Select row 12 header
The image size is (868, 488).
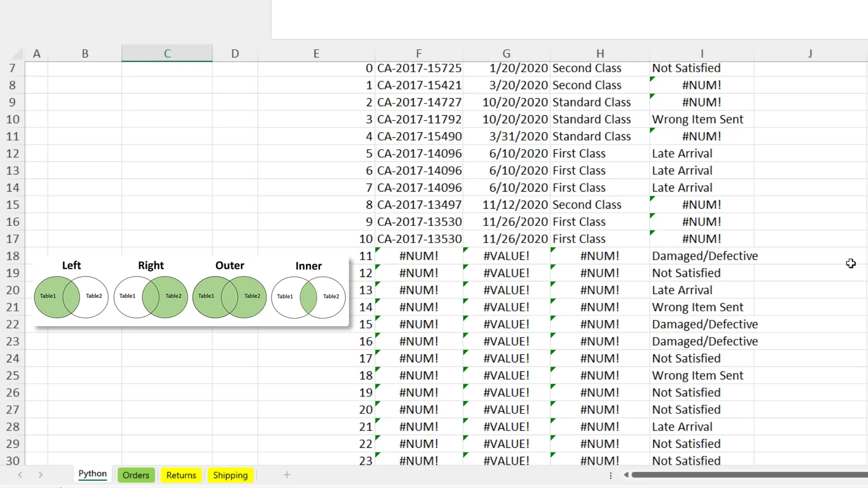pyautogui.click(x=13, y=153)
